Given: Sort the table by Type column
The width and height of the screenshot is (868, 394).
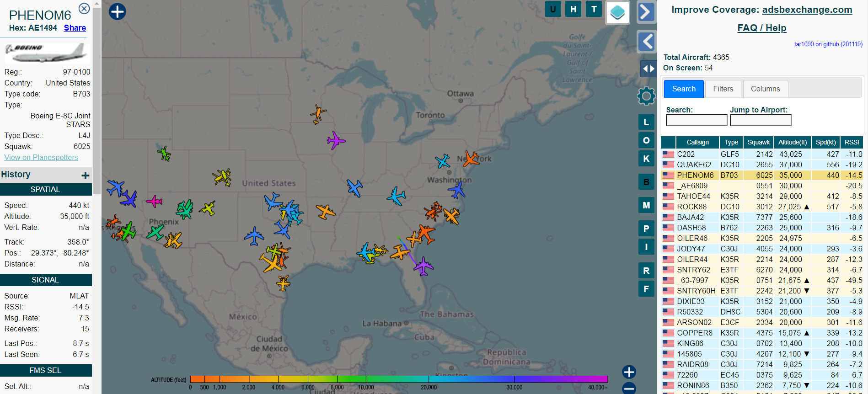Looking at the screenshot, I should (x=731, y=142).
